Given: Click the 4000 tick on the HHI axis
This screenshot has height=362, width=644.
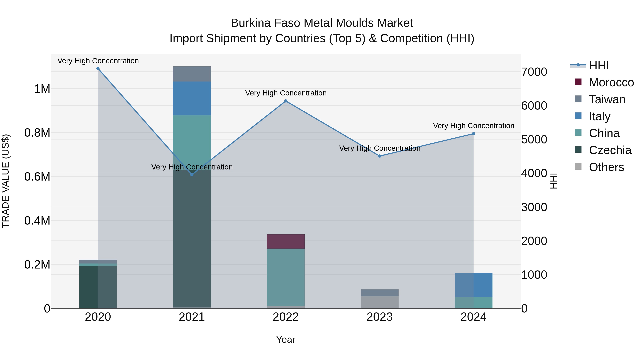Looking at the screenshot, I should (x=534, y=173).
